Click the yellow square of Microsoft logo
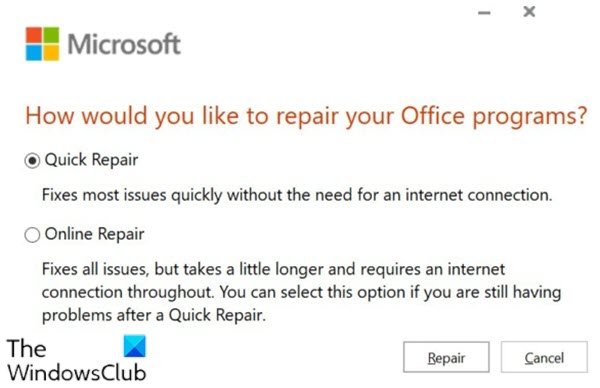Image resolution: width=600 pixels, height=388 pixels. 51,53
